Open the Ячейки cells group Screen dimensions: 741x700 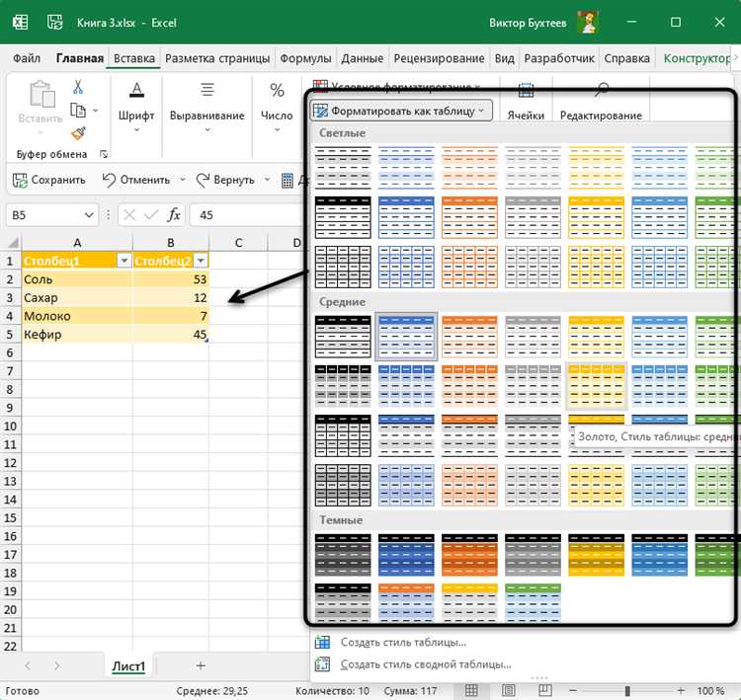(526, 103)
